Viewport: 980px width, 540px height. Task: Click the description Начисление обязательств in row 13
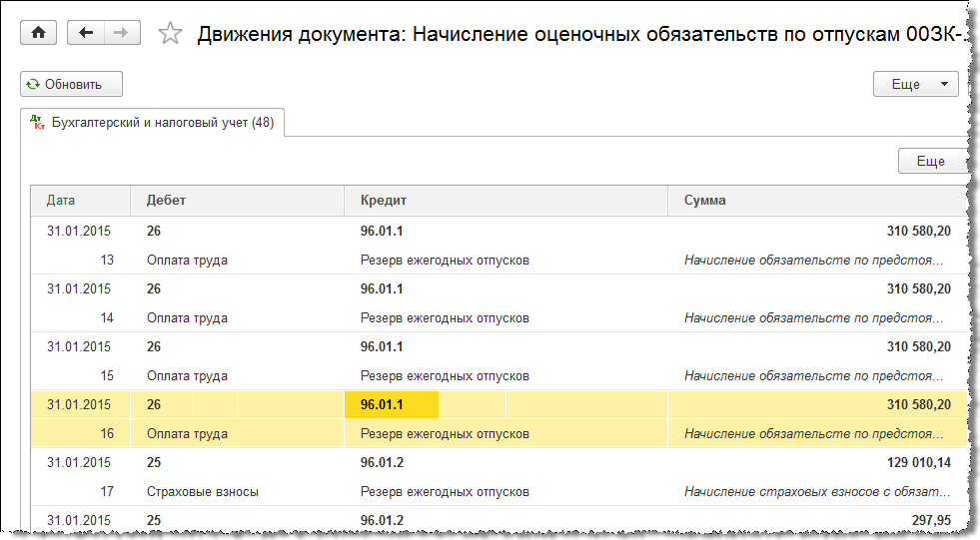click(x=814, y=261)
